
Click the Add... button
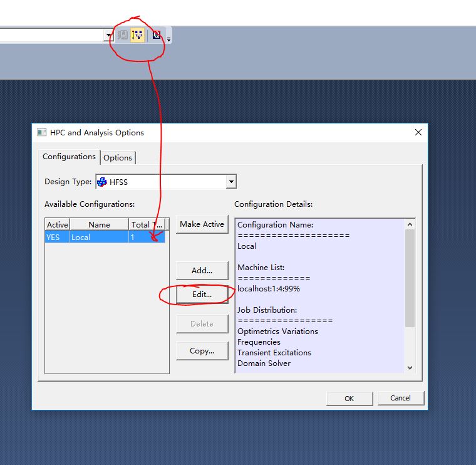[x=202, y=270]
